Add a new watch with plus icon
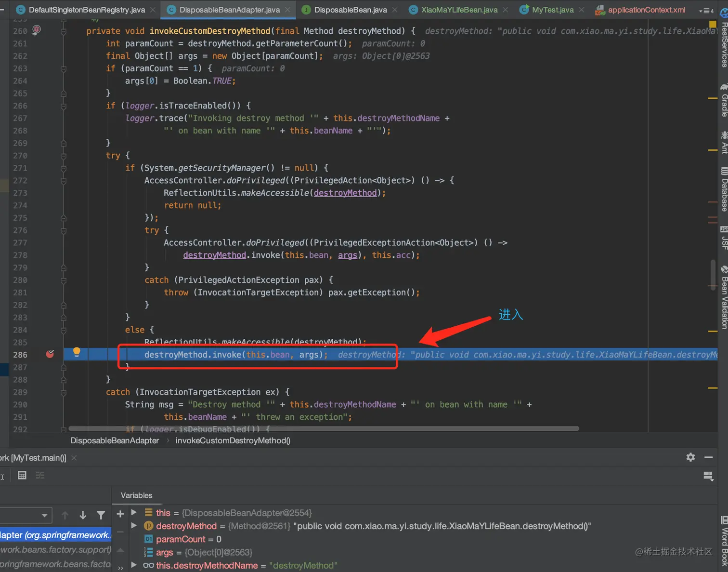Viewport: 728px width, 572px height. click(x=120, y=514)
